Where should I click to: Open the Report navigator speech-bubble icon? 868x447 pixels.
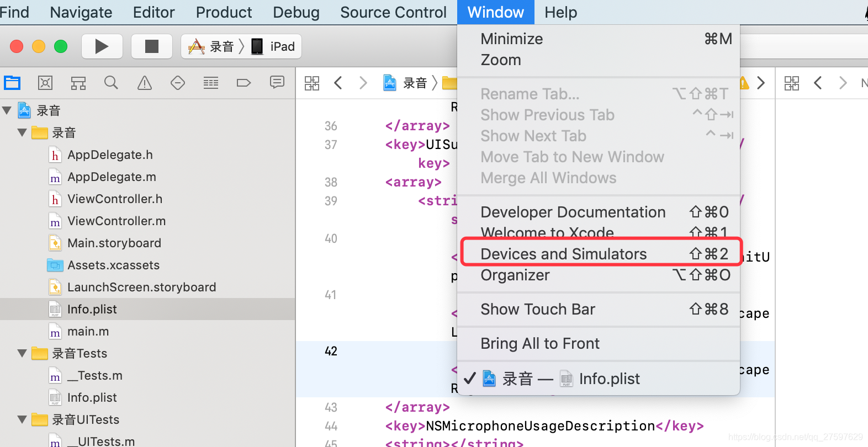(x=277, y=83)
